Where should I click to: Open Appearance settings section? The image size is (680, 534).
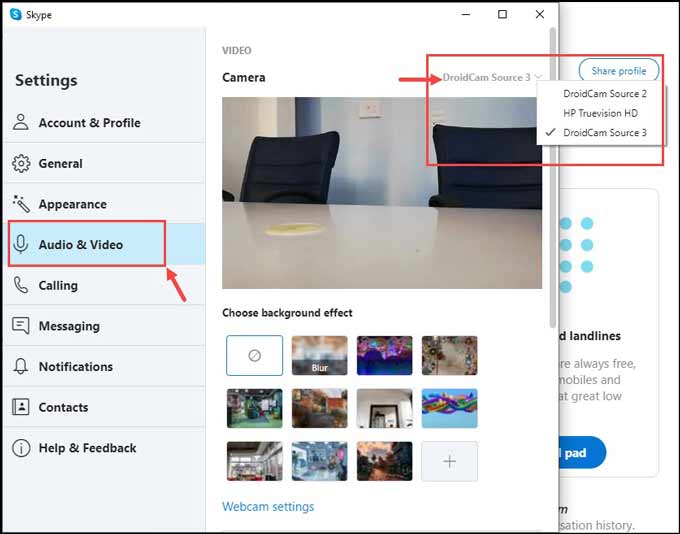pos(104,204)
